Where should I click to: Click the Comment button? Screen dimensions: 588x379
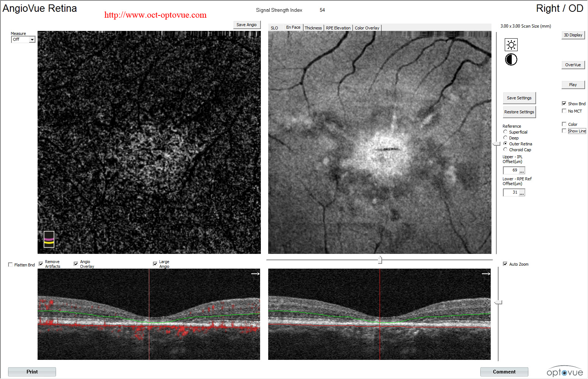coord(504,372)
